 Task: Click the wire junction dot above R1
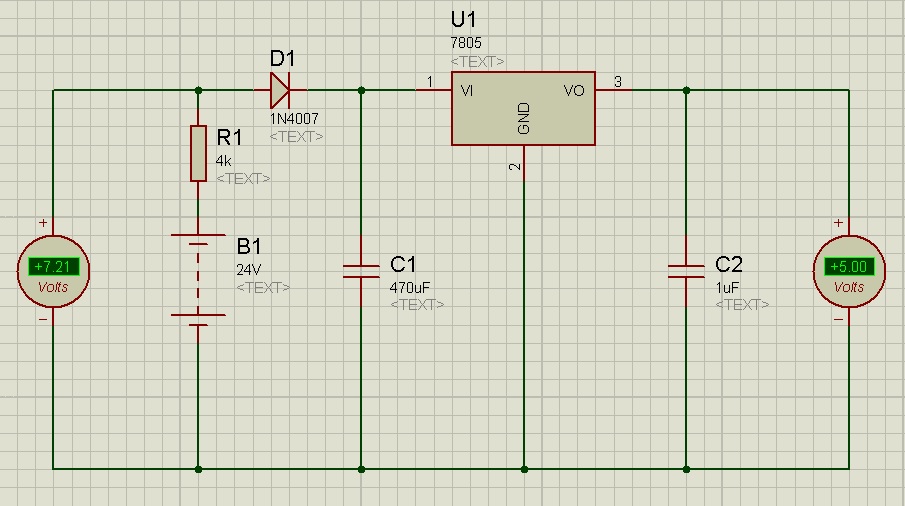[x=199, y=90]
